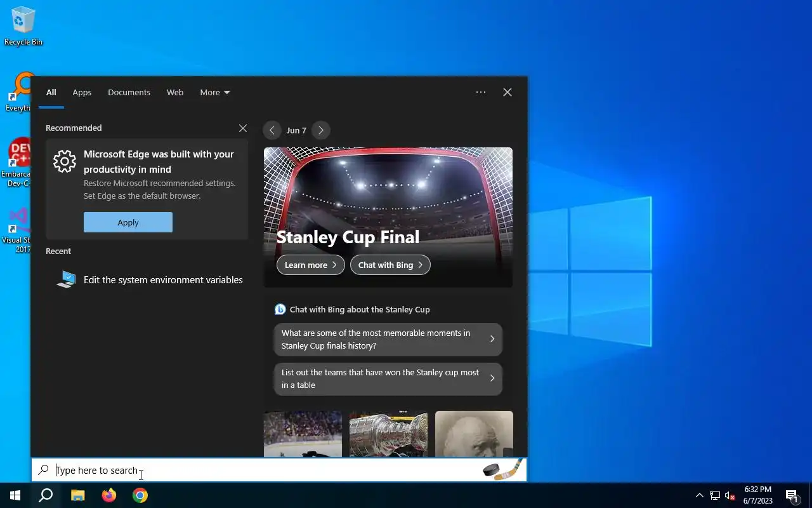
Task: Open the Stanley Cup trophy thumbnail
Action: point(388,434)
